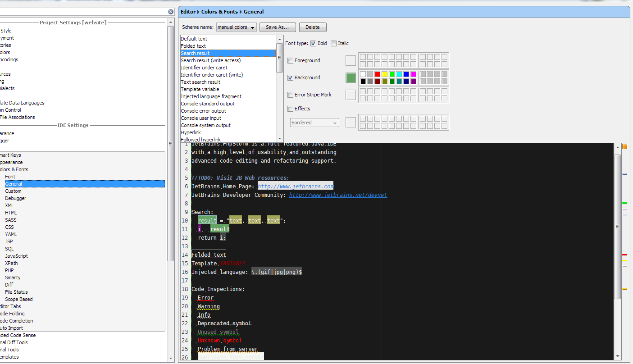The image size is (633, 364).
Task: Pick the olive Background palette swatch
Action: pos(385,82)
